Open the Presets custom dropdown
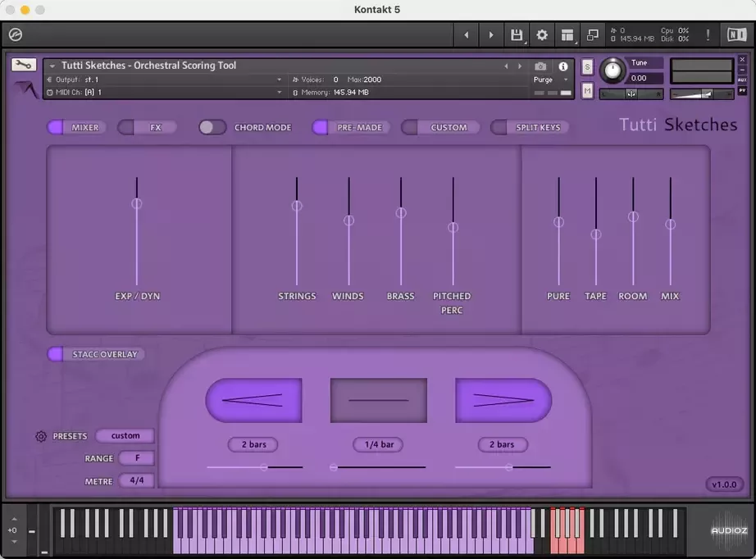756x559 pixels. [x=125, y=436]
